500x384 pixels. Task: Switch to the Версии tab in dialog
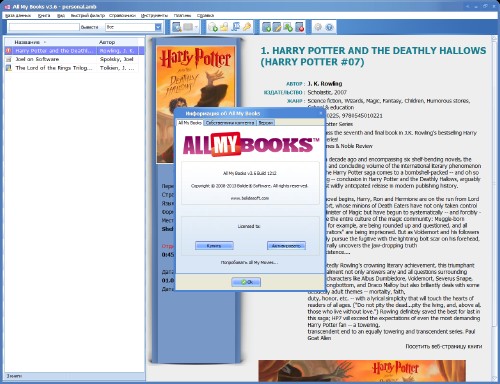tap(266, 123)
